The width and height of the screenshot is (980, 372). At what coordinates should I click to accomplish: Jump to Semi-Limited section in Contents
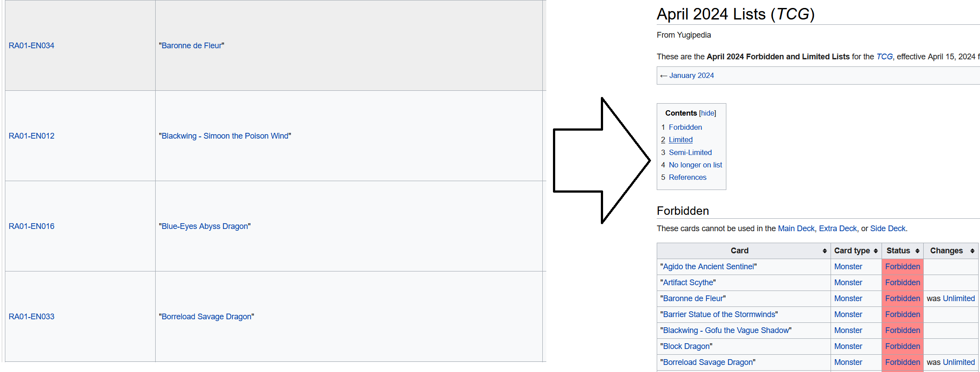pos(690,152)
